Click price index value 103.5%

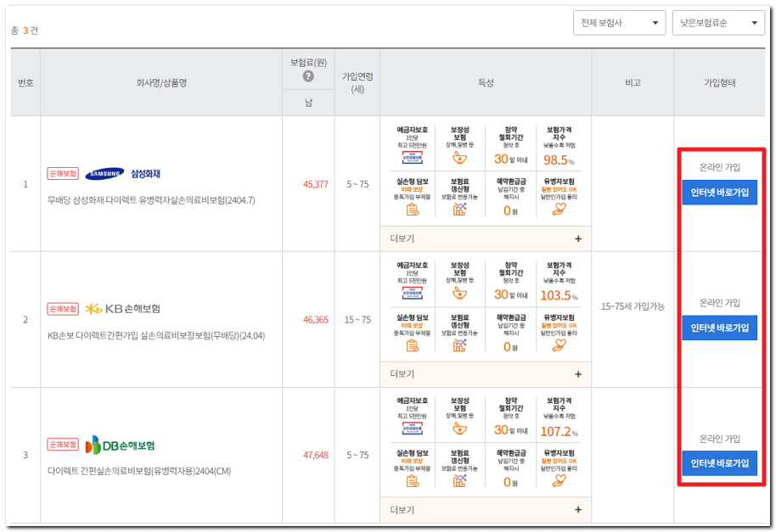559,295
